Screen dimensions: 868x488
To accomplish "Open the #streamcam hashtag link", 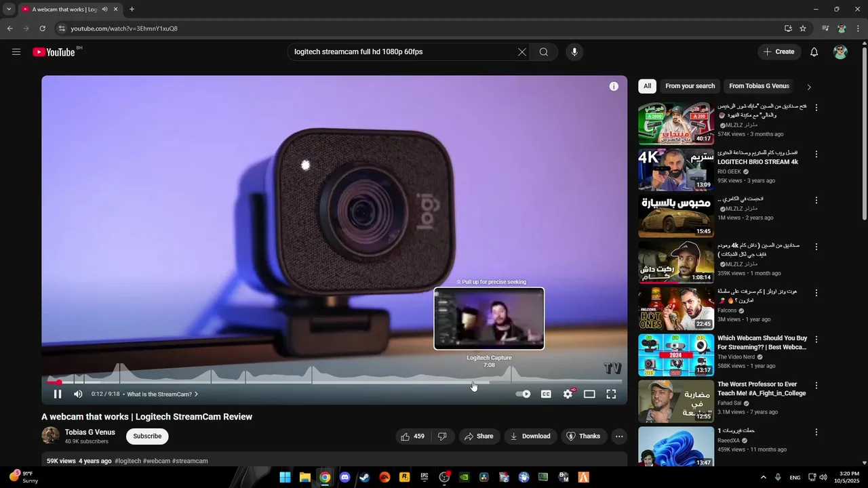I will tap(190, 461).
